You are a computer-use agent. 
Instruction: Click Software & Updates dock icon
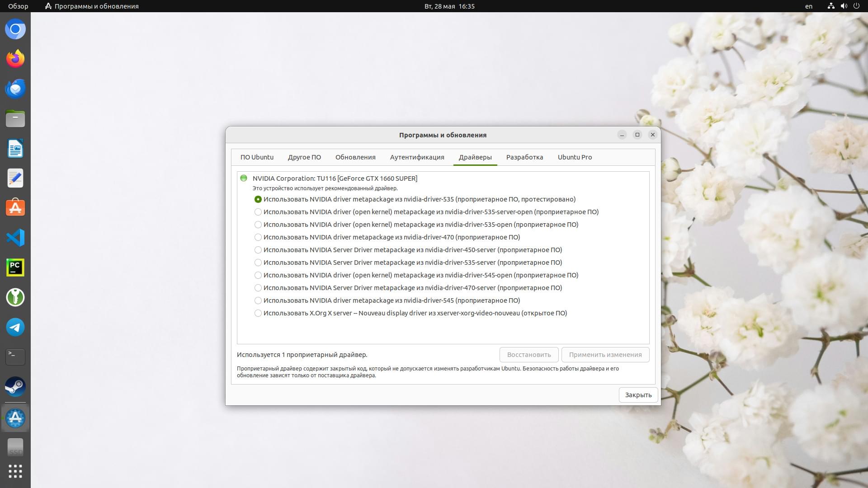pyautogui.click(x=15, y=418)
